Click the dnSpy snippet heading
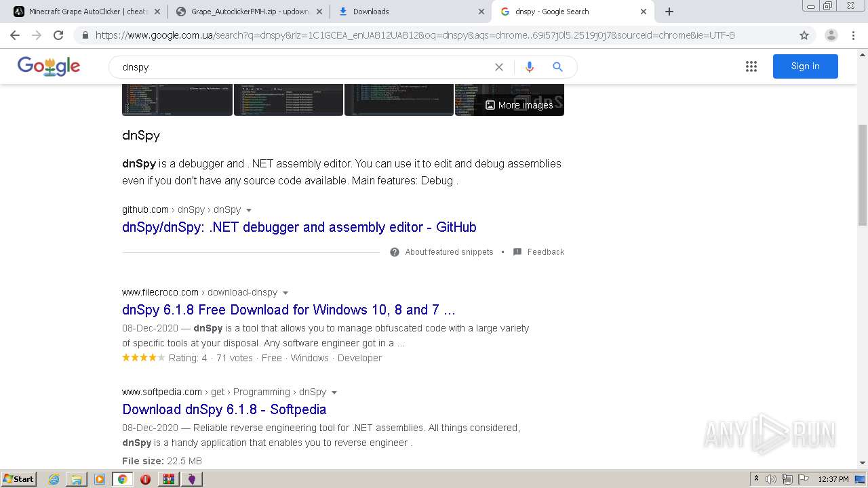This screenshot has height=488, width=868. [141, 135]
